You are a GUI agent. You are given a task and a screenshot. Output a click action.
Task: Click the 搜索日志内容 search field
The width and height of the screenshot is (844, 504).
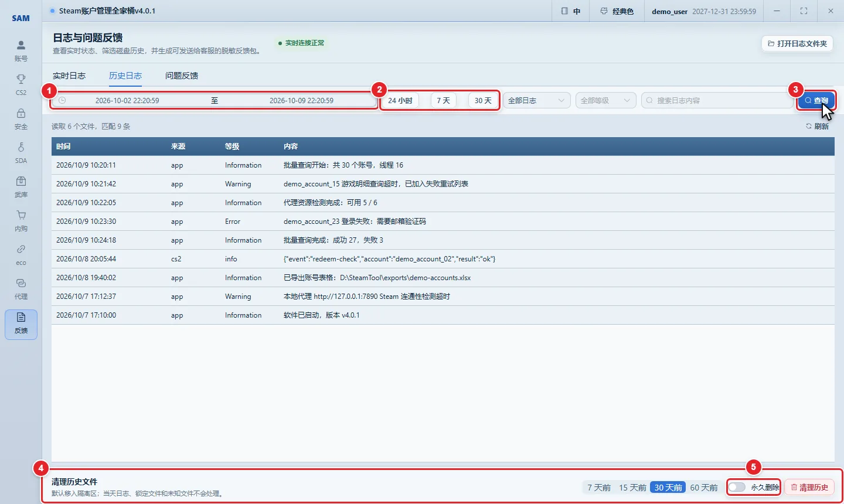click(x=717, y=100)
